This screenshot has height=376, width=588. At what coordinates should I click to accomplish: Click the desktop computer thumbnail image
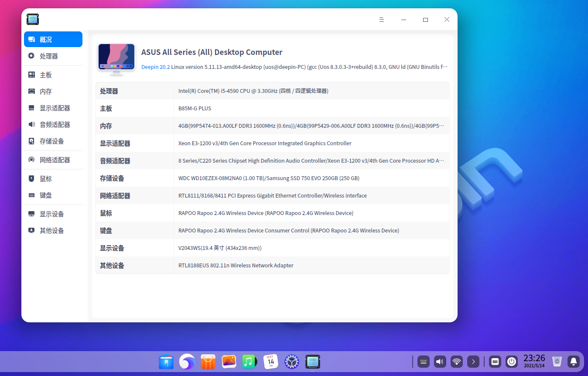116,59
